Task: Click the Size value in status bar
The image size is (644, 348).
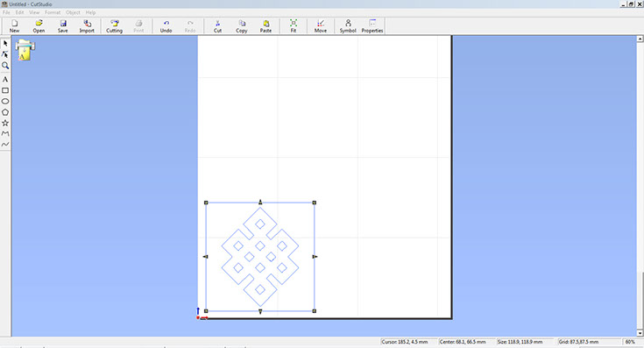Action: (x=520, y=342)
